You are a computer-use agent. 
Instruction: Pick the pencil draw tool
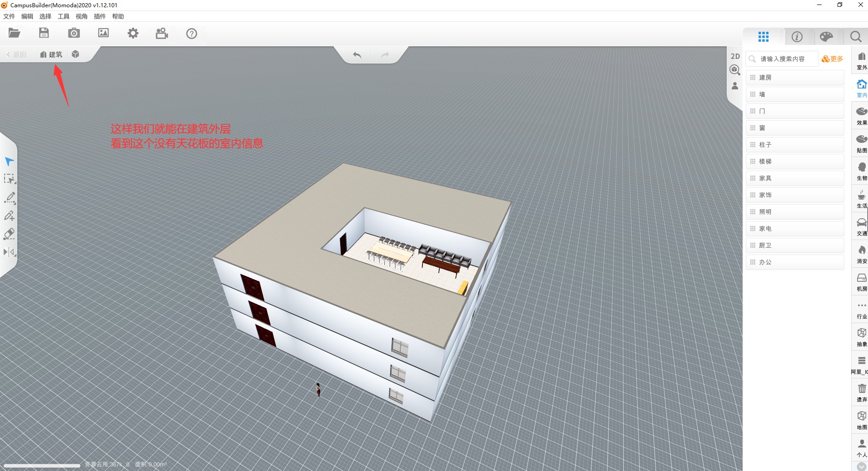point(10,197)
